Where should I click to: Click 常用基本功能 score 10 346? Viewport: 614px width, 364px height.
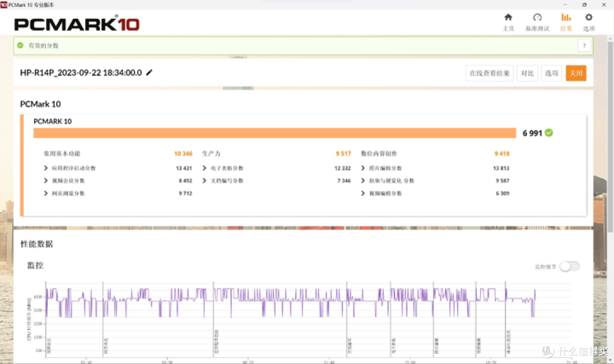coord(183,154)
